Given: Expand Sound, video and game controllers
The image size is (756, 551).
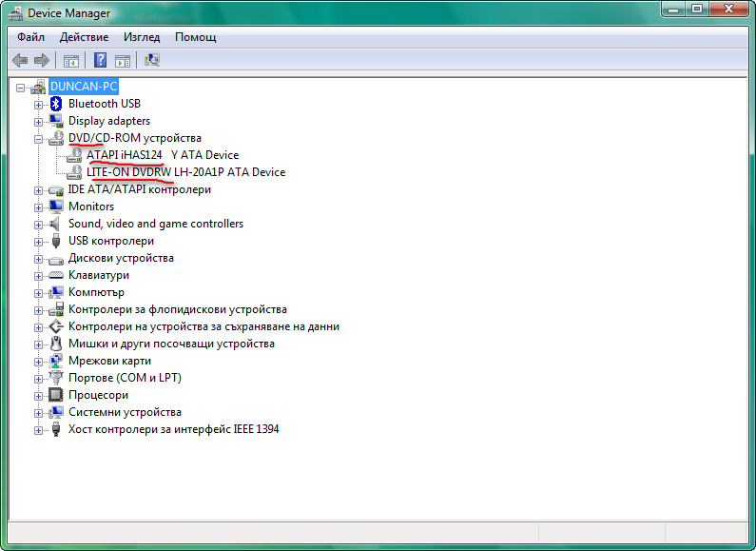Looking at the screenshot, I should click(39, 225).
